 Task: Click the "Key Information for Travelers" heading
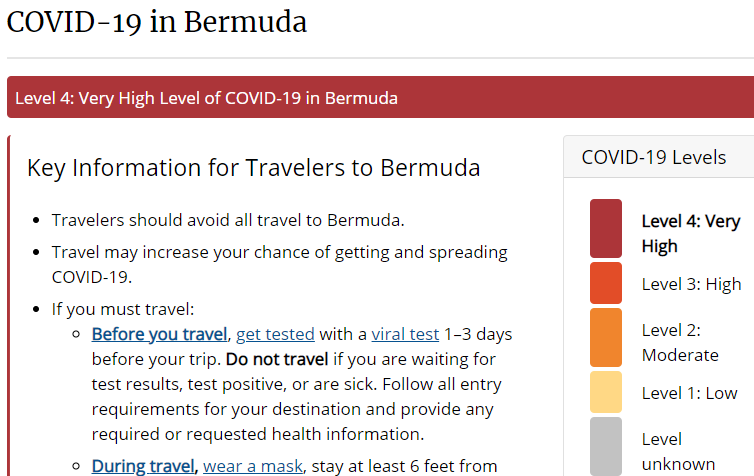click(x=253, y=167)
